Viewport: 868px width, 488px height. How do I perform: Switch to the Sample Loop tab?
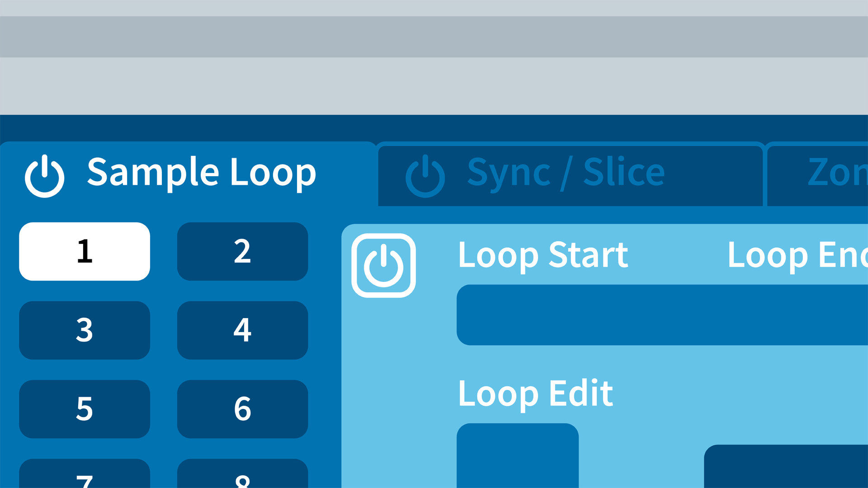tap(201, 172)
